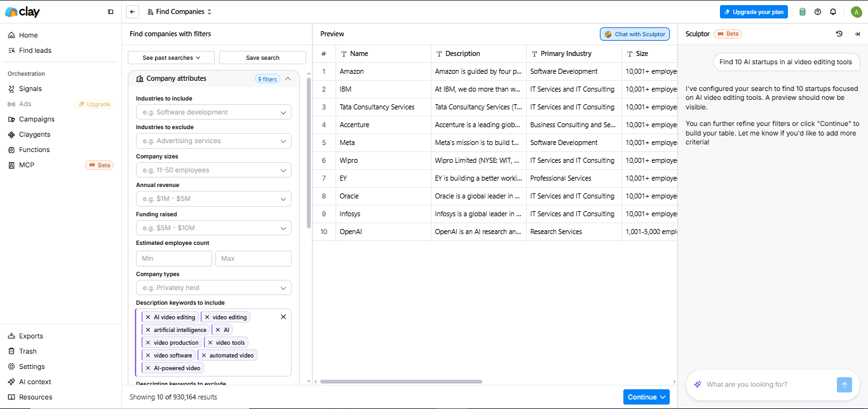Viewport: 868px width, 409px height.
Task: Open See past searches dropdown
Action: point(171,57)
